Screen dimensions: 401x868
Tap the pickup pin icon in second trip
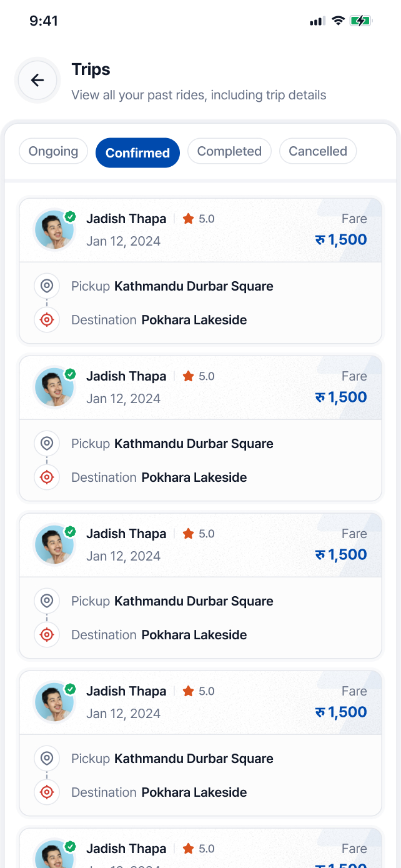(x=47, y=444)
